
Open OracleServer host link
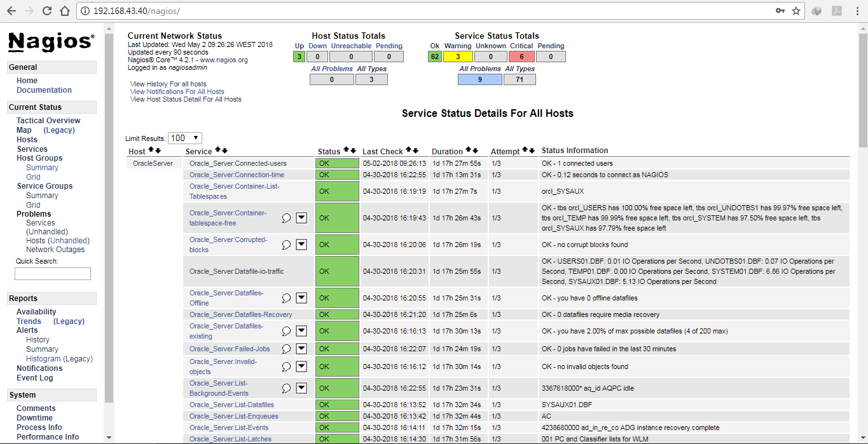pos(153,163)
